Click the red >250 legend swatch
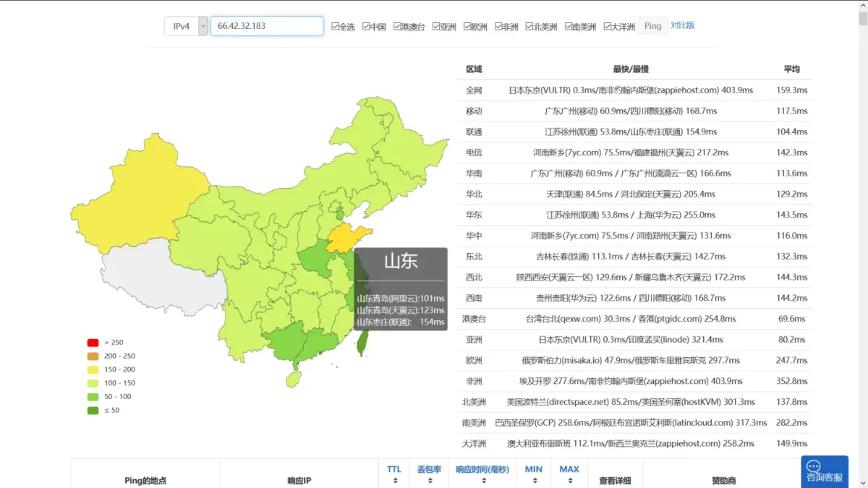Screen dimensions: 868x488 [93, 343]
